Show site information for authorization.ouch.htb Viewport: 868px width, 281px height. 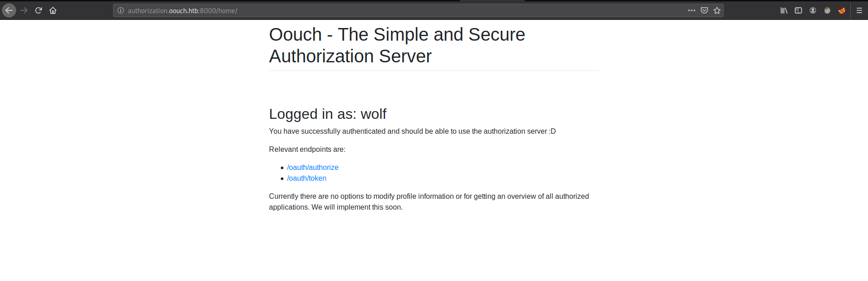click(121, 10)
